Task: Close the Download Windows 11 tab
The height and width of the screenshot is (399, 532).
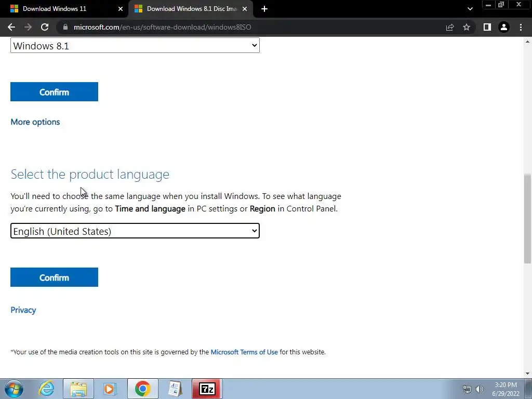Action: click(x=121, y=9)
